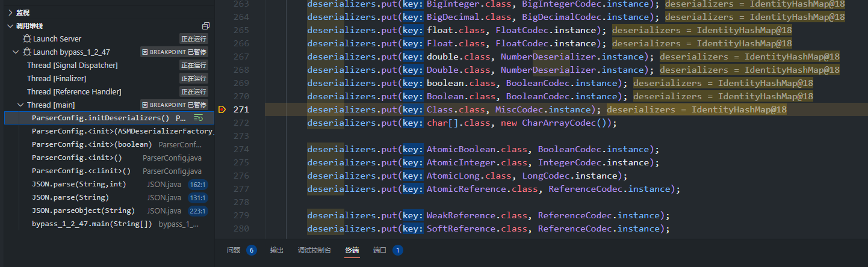Collapse the Thread [main] node
Screen dimensions: 868x267
point(22,105)
